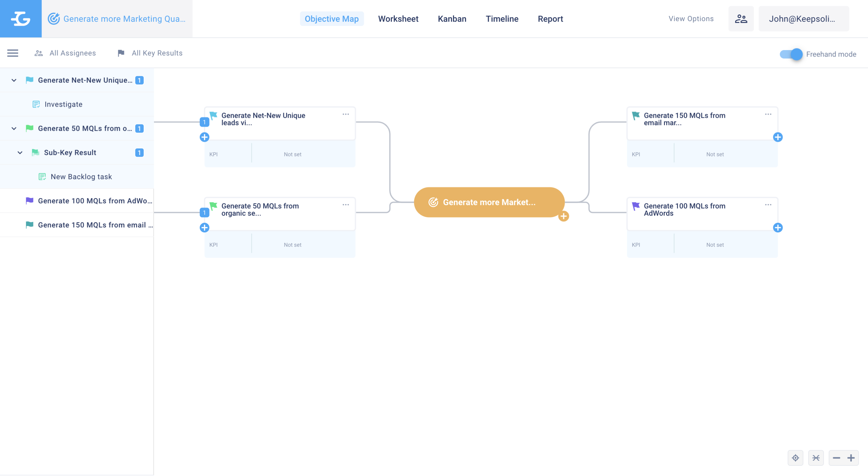Click plus on Generate 150 MQLs email card

pyautogui.click(x=778, y=137)
